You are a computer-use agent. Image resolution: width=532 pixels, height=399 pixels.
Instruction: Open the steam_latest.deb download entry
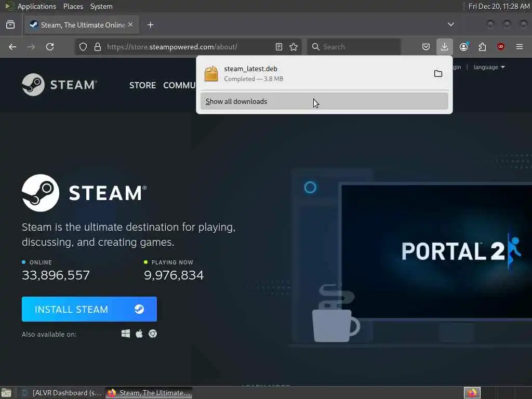[x=315, y=74]
